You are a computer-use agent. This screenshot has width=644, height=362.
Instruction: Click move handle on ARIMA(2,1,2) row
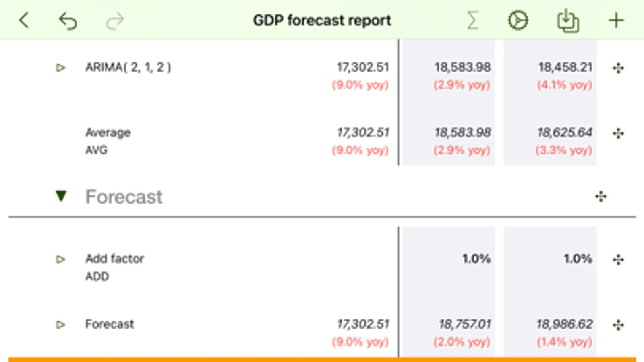[x=618, y=68]
